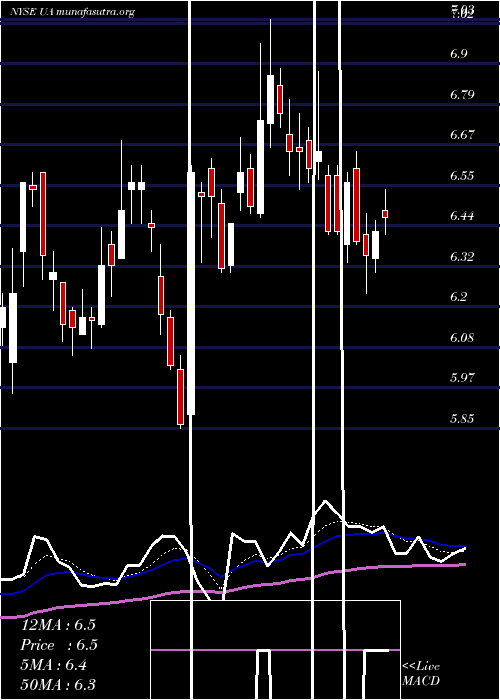This screenshot has height=700, width=500.
Task: Select the 6.2 price axis label
Action: pos(459,297)
